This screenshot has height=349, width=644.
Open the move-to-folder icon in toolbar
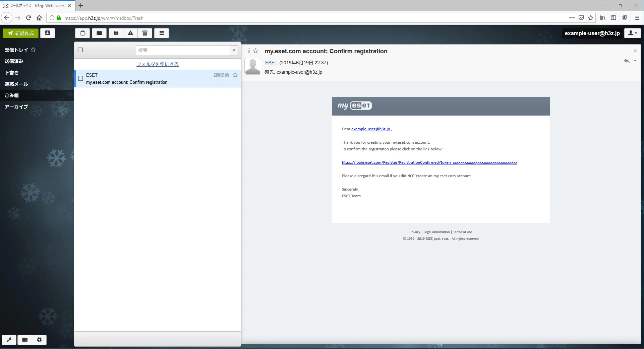click(99, 33)
